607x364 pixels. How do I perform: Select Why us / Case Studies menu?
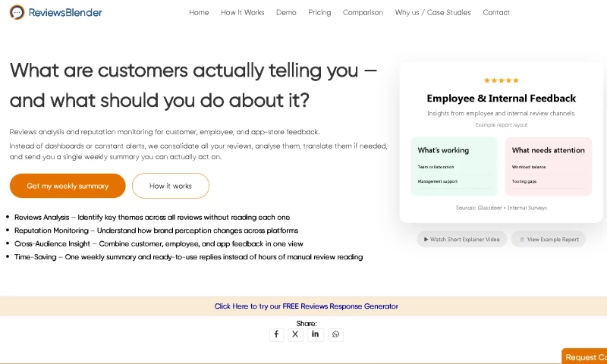(x=432, y=13)
